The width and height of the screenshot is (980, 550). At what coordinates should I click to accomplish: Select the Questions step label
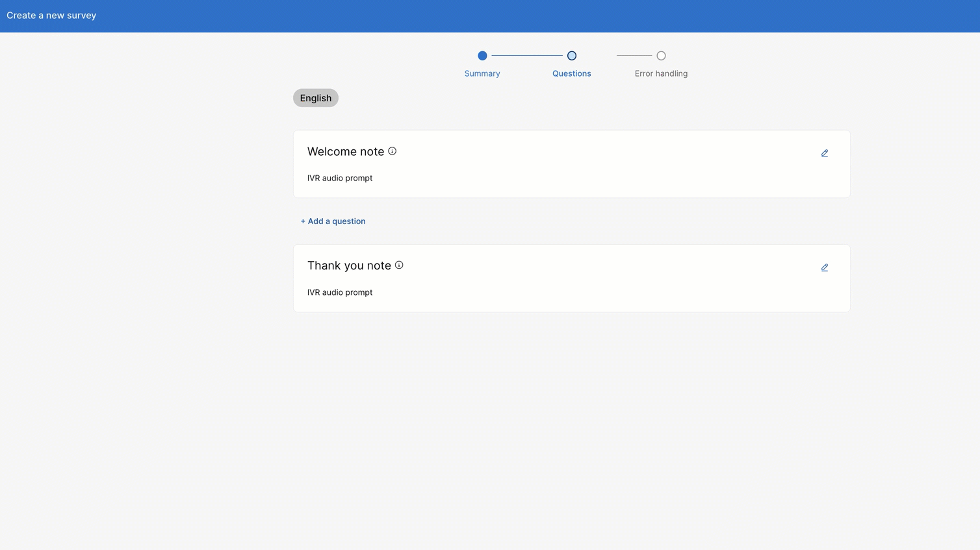[571, 73]
